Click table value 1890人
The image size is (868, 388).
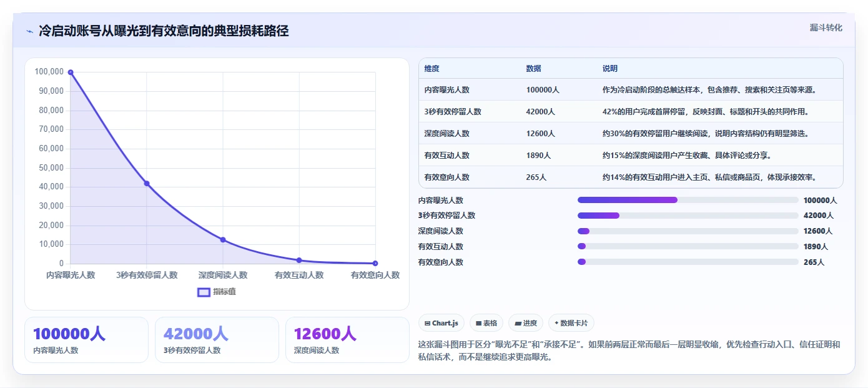pos(538,156)
